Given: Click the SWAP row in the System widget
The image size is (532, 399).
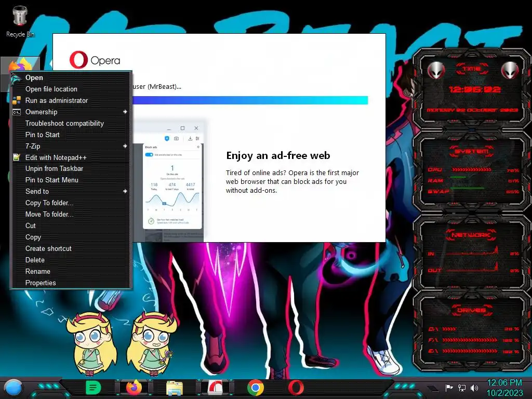Looking at the screenshot, I should [473, 191].
